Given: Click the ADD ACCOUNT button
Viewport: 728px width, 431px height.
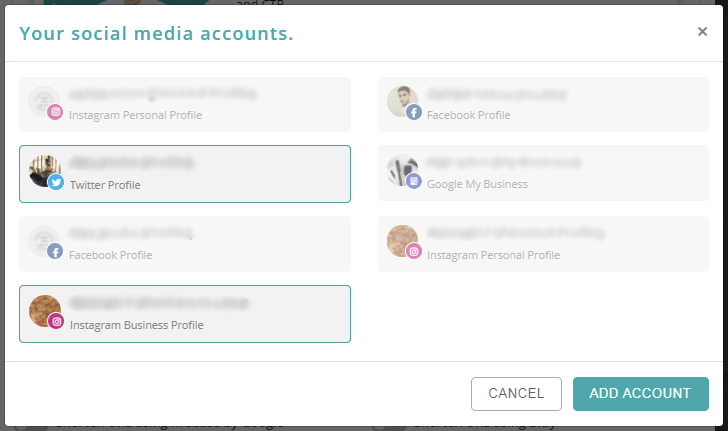Looking at the screenshot, I should point(641,394).
